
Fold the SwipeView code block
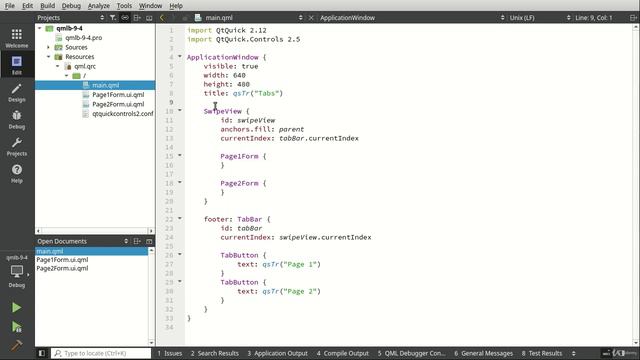180,110
